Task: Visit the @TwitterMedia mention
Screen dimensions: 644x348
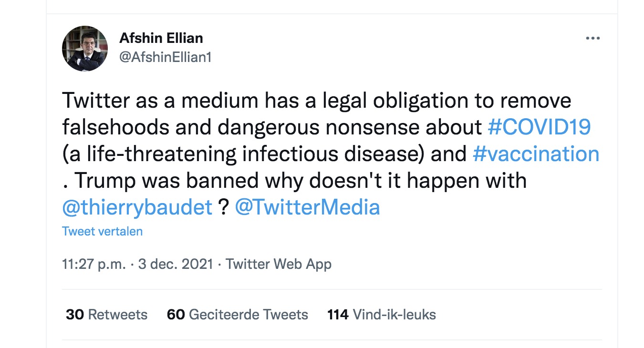Action: point(307,207)
